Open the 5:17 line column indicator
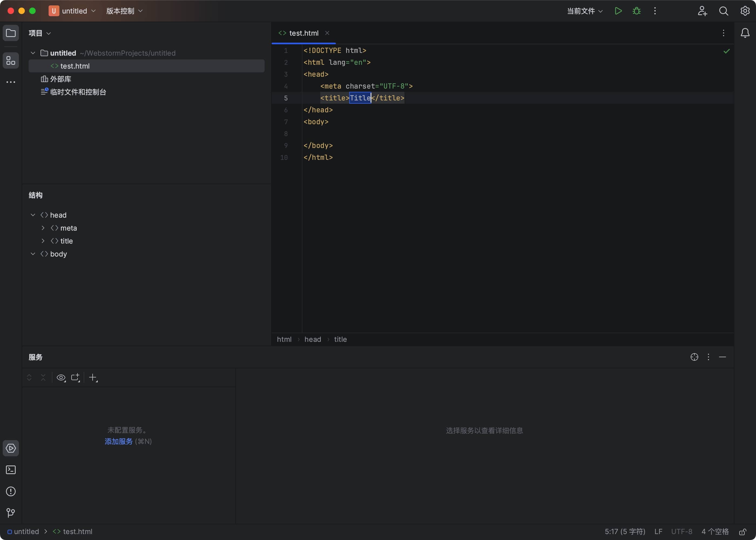The width and height of the screenshot is (756, 540). (625, 532)
